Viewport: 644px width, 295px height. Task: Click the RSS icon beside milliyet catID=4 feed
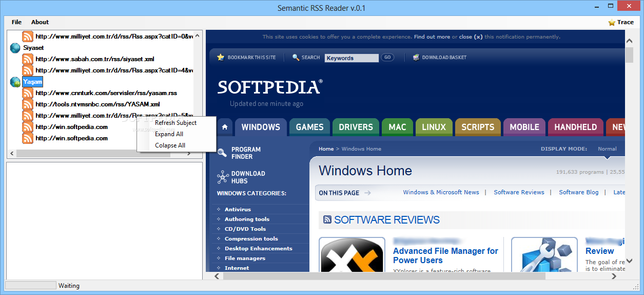pyautogui.click(x=28, y=70)
